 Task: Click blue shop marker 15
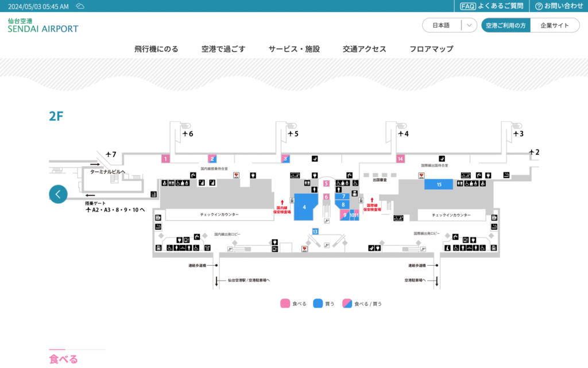pos(439,185)
